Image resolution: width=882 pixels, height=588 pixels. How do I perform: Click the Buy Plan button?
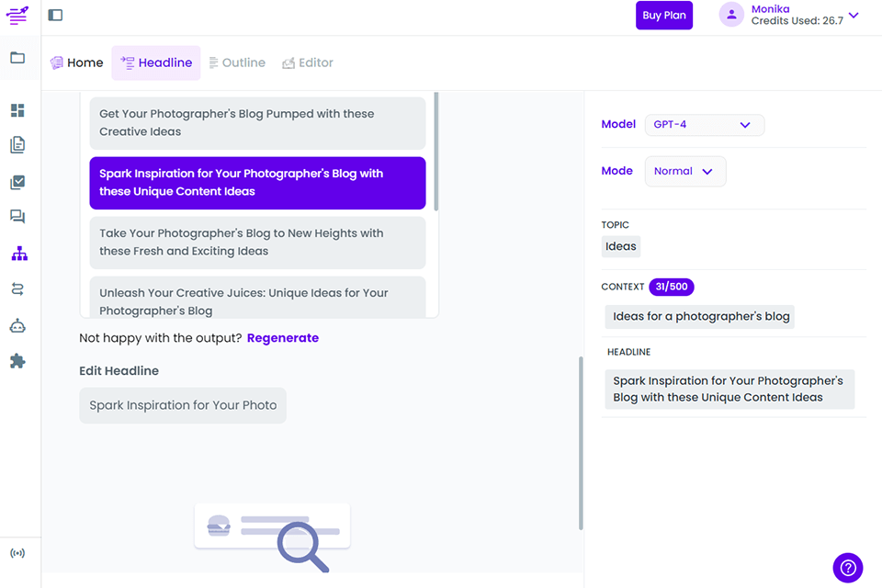coord(663,16)
